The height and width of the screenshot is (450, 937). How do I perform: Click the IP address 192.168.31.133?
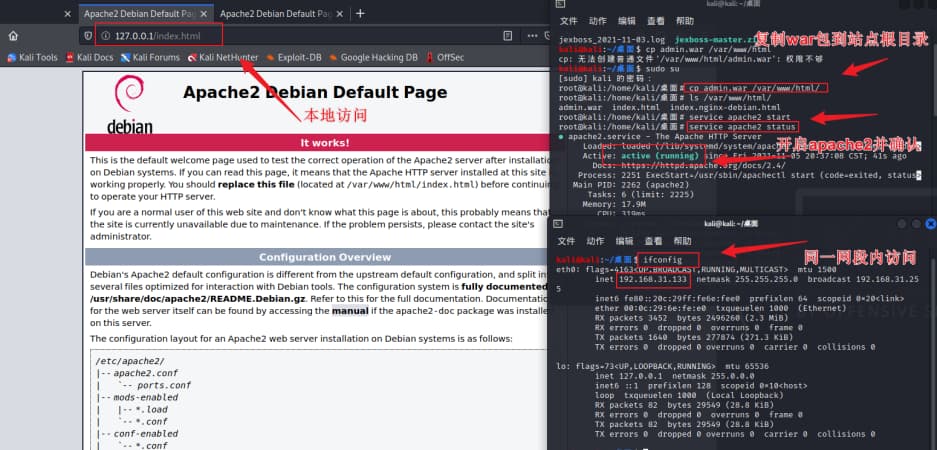point(653,279)
